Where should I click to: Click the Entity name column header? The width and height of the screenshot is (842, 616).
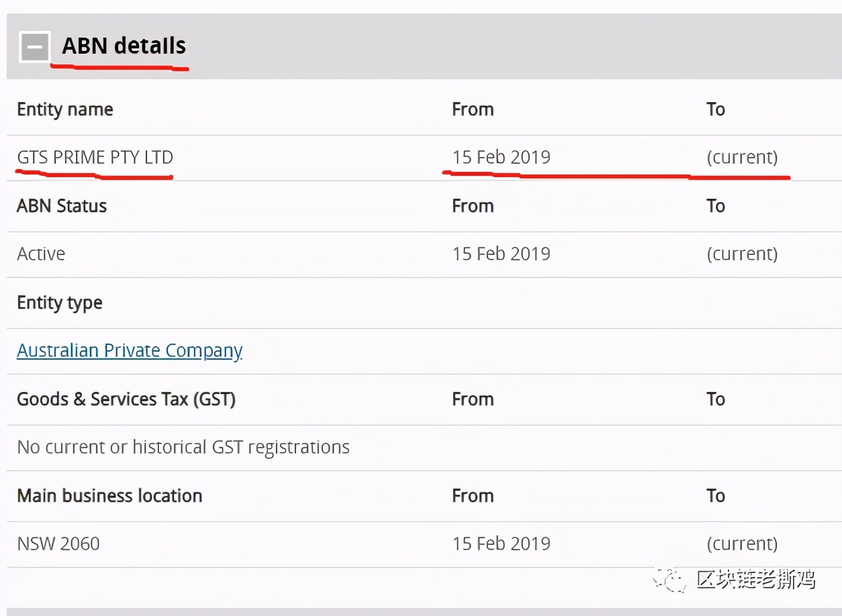click(65, 109)
